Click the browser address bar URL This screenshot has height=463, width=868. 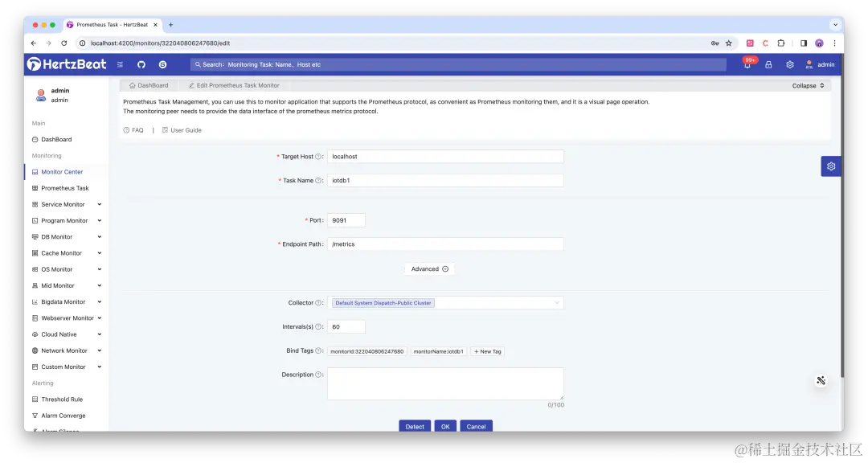pyautogui.click(x=160, y=43)
